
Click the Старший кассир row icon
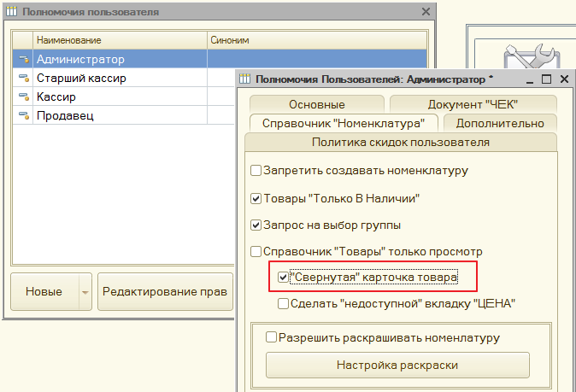coord(24,78)
